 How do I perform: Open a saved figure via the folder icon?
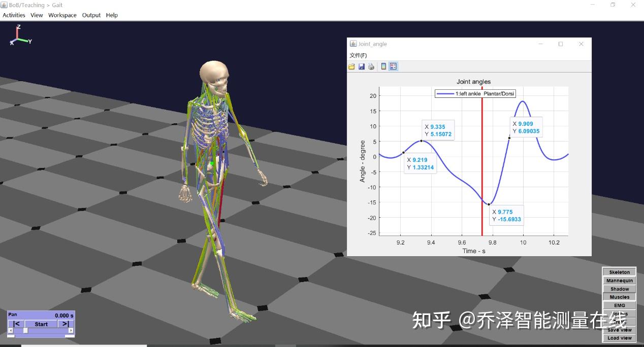(351, 66)
